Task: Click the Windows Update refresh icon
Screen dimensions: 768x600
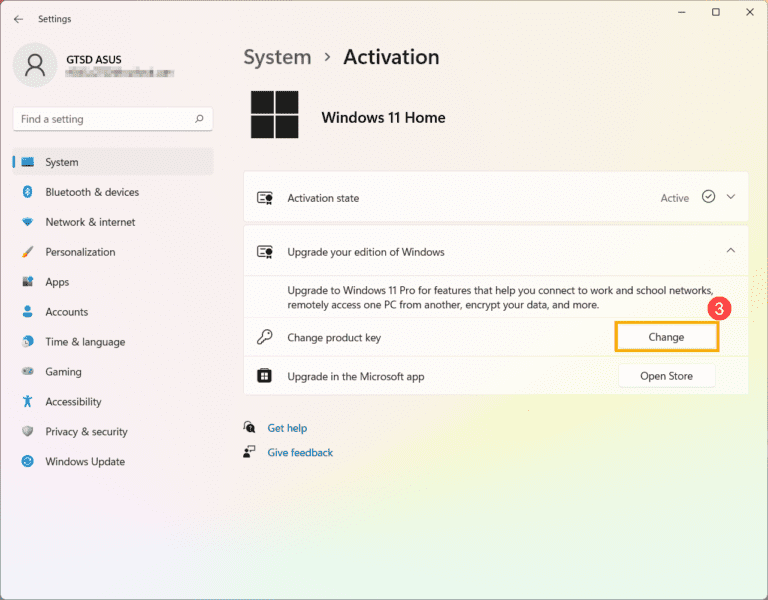Action: click(x=28, y=461)
